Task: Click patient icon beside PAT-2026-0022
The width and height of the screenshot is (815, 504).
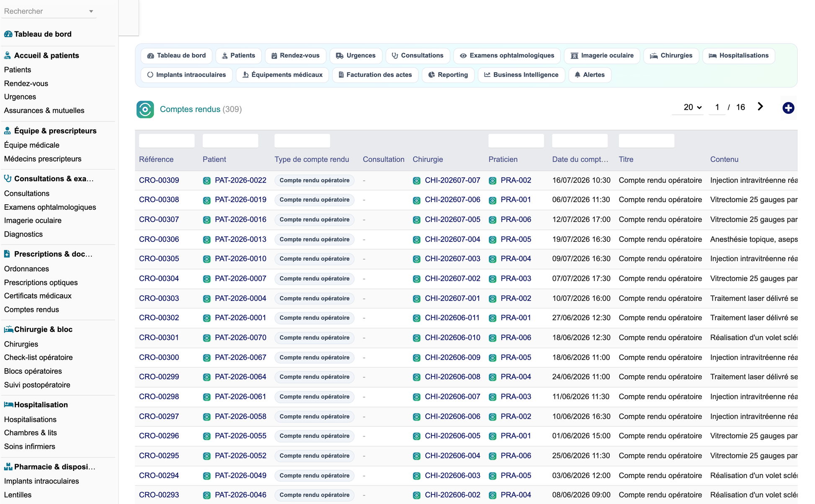Action: click(x=207, y=180)
